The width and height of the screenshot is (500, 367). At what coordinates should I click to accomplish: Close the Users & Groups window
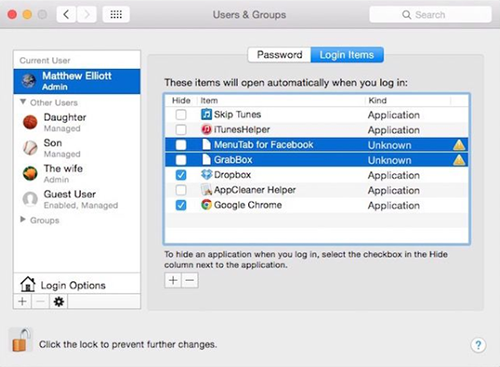[12, 15]
